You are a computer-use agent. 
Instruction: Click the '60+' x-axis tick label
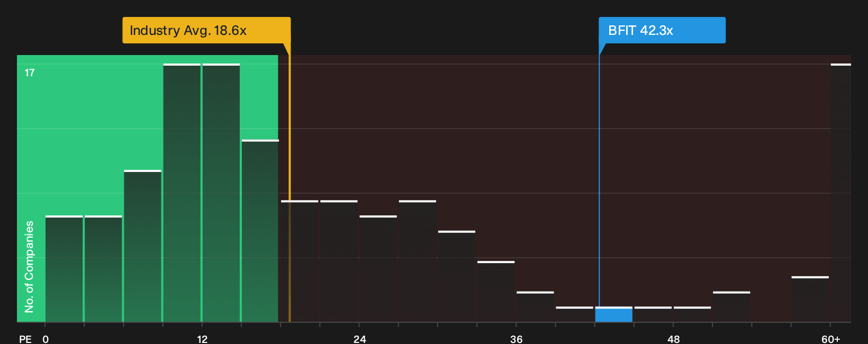[x=830, y=339]
